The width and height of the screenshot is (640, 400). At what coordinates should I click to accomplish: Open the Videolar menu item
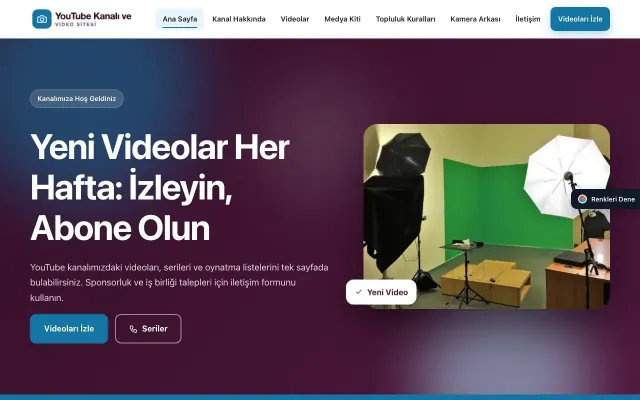coord(295,19)
